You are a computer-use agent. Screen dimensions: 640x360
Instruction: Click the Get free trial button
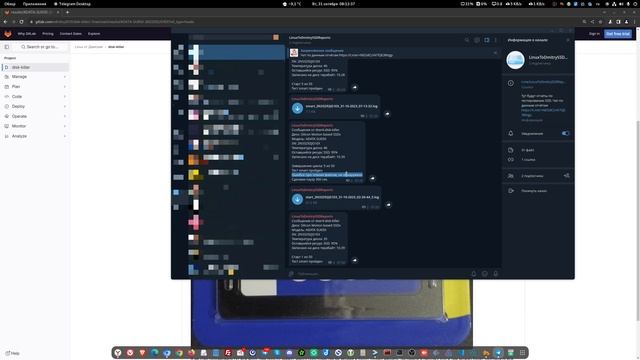click(618, 34)
